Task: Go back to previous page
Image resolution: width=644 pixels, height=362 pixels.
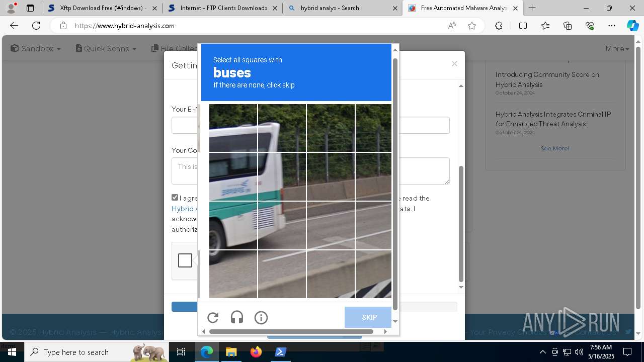Action: [x=14, y=26]
